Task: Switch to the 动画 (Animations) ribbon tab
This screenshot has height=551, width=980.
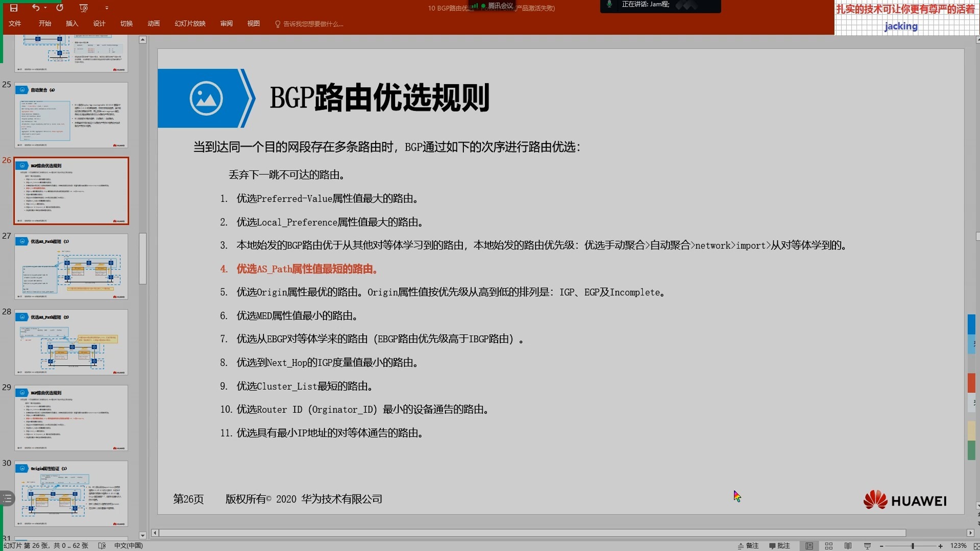Action: pyautogui.click(x=154, y=23)
